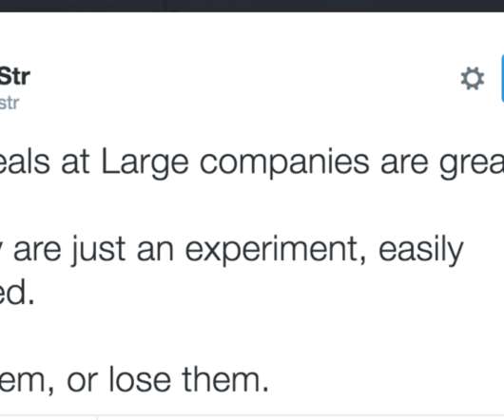This screenshot has width=504, height=420.
Task: Click the word "easily" in the tweet
Action: 421,251
